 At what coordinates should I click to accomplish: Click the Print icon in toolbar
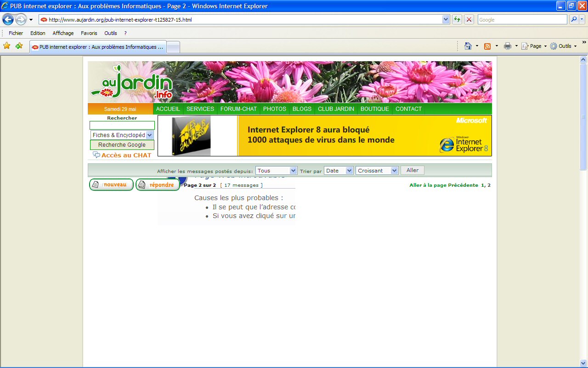[x=508, y=46]
